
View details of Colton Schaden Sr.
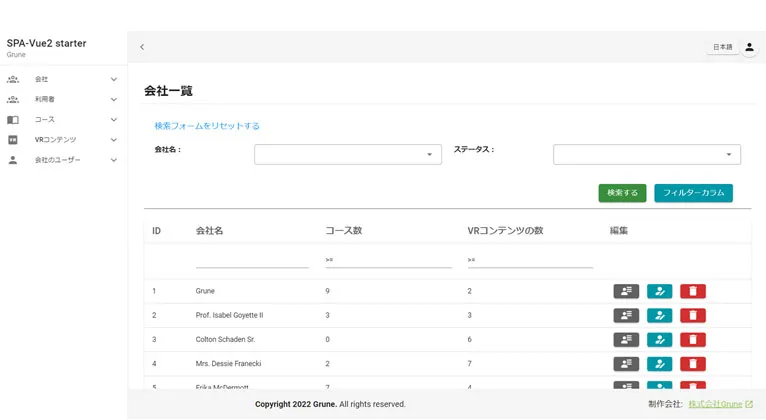[626, 340]
